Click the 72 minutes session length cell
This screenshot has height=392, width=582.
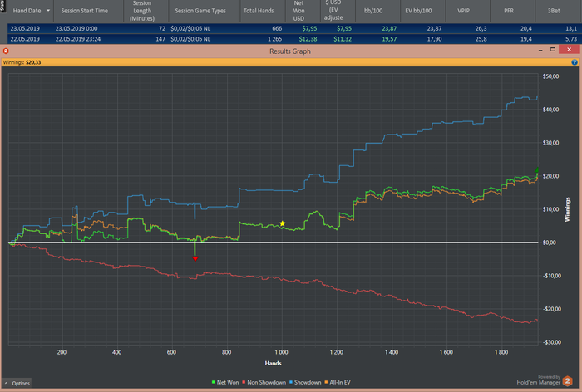click(x=162, y=28)
